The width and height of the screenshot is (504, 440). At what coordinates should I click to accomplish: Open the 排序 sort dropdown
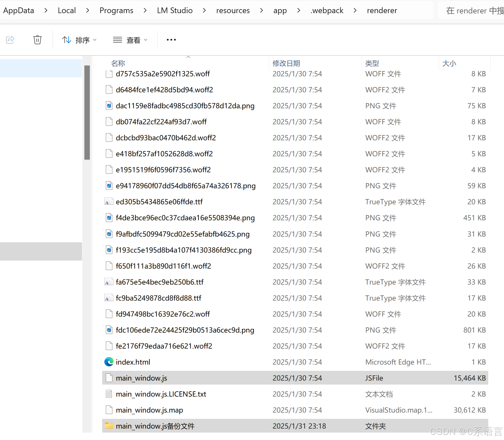79,40
